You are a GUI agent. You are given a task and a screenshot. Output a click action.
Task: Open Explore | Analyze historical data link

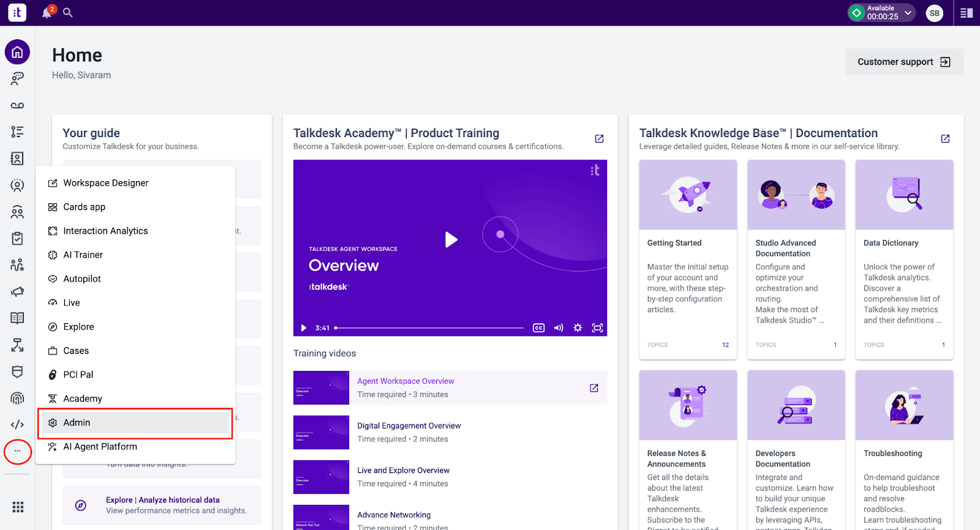(x=162, y=500)
